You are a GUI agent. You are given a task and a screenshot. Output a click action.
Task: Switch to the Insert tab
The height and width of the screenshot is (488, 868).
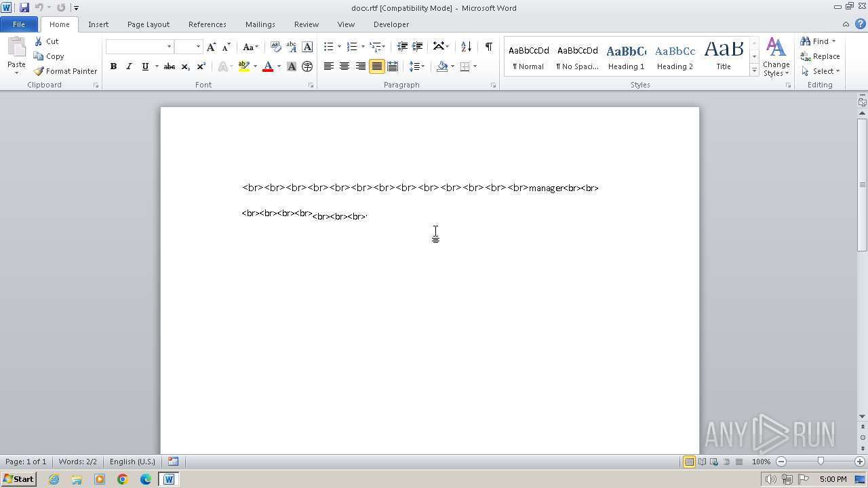98,24
